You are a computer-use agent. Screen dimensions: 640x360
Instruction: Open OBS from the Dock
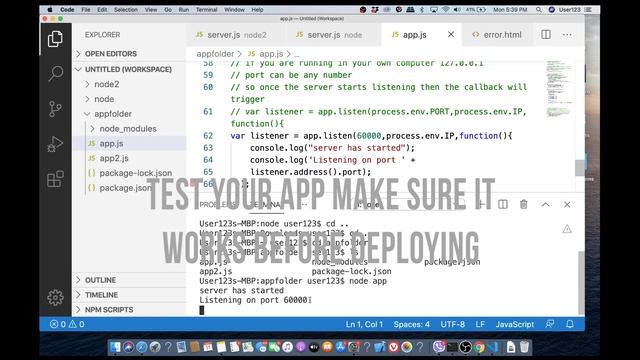(465, 347)
